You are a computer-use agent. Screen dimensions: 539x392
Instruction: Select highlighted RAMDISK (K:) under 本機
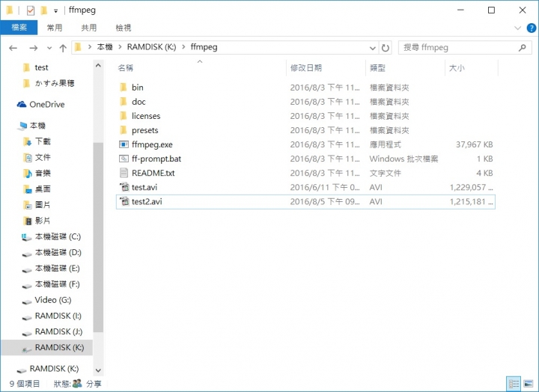click(59, 347)
